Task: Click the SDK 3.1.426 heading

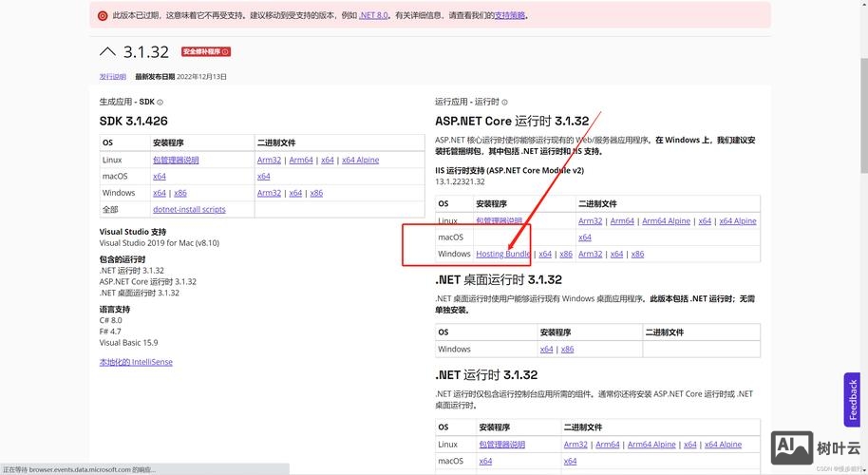Action: pos(133,122)
